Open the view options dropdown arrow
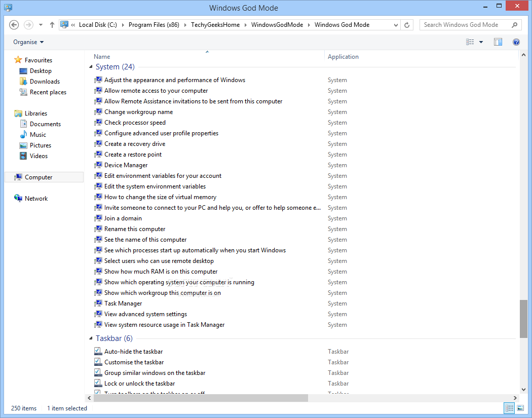The image size is (532, 418). point(481,42)
